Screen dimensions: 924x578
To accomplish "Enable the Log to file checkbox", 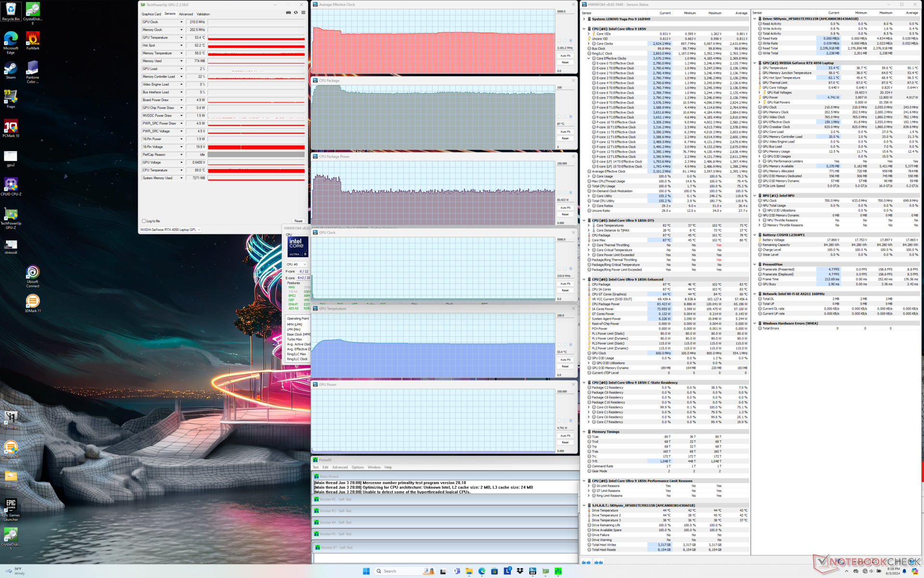I will (144, 221).
